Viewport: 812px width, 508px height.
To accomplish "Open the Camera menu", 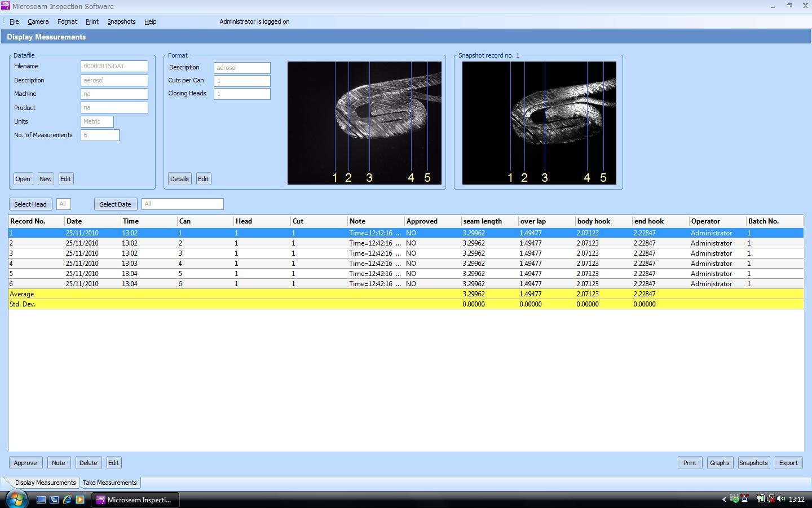I will (38, 21).
